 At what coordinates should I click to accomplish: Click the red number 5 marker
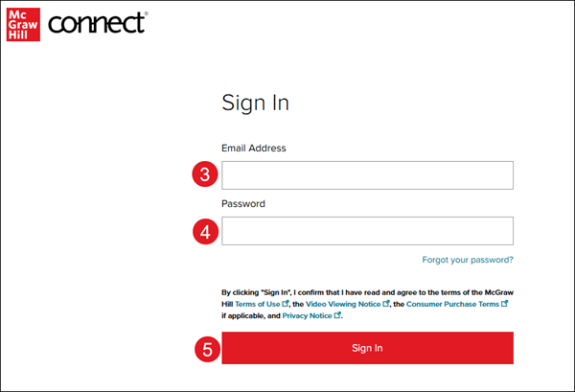(202, 348)
